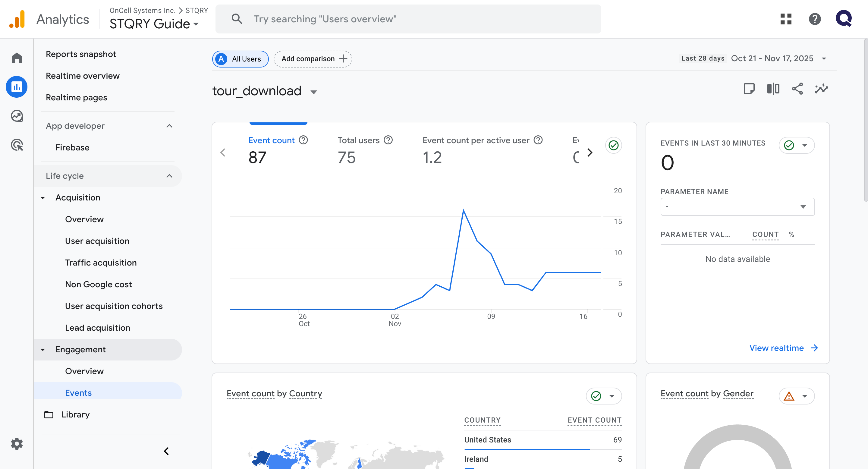868x469 pixels.
Task: Open the settings Admin gear
Action: tap(16, 444)
